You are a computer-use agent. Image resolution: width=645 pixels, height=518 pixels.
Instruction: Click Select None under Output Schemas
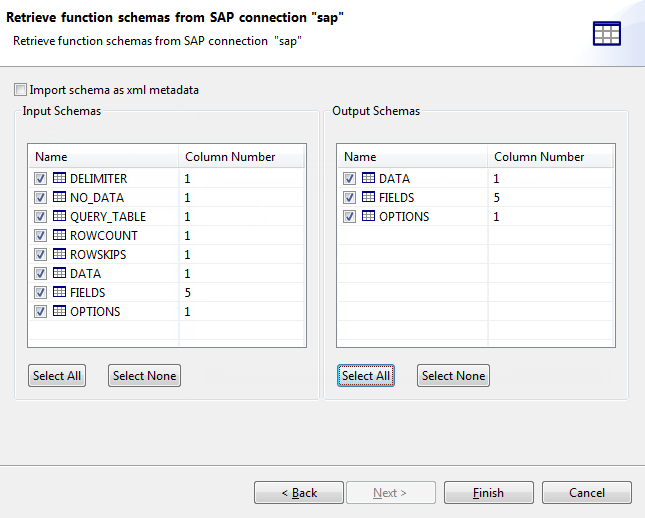click(x=453, y=376)
